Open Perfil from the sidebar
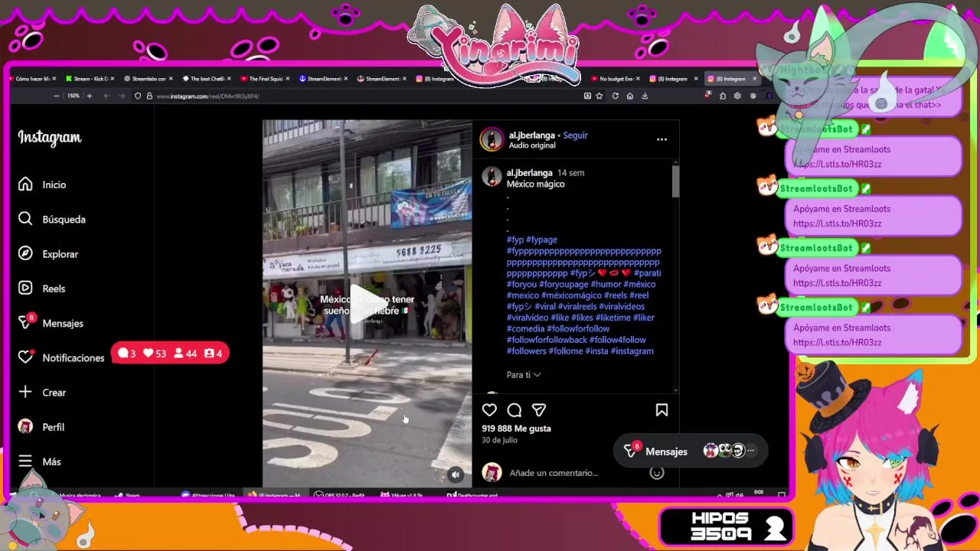This screenshot has height=551, width=980. point(41,427)
